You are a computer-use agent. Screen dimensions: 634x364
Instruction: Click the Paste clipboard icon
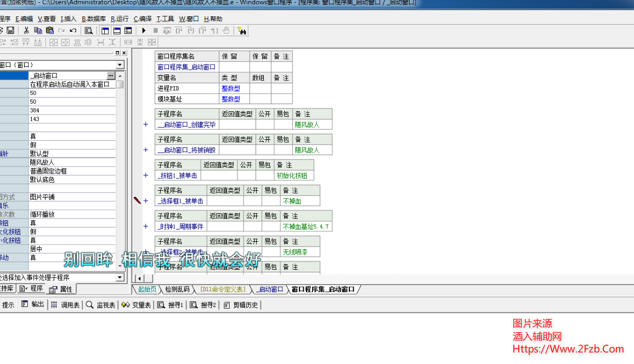click(x=50, y=31)
